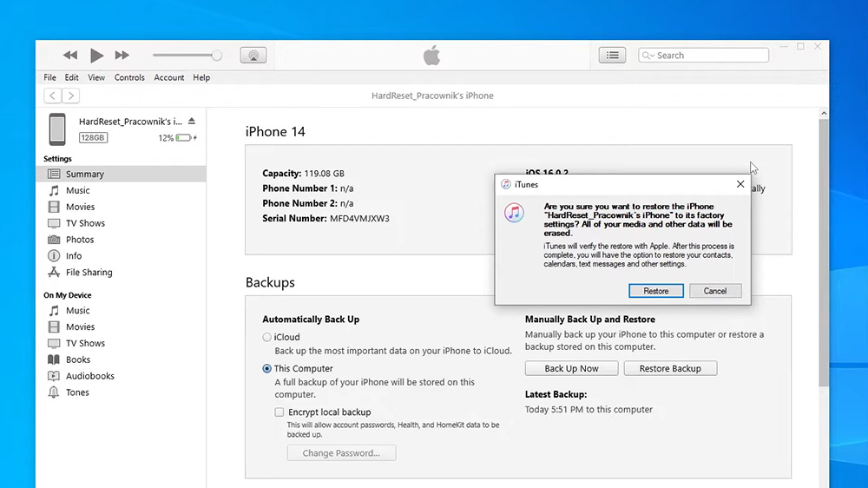The height and width of the screenshot is (488, 868).
Task: Click the iPhone device icon in sidebar
Action: pos(57,129)
